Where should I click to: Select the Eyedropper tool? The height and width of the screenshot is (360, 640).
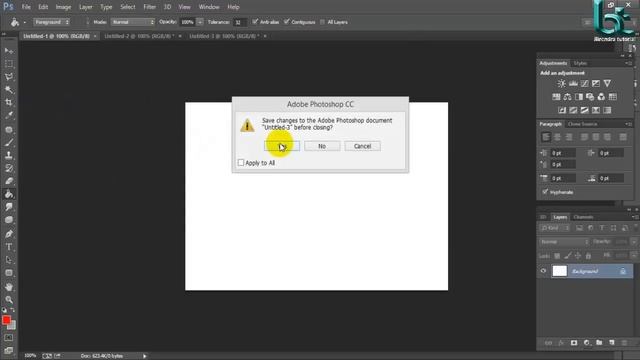coord(9,116)
